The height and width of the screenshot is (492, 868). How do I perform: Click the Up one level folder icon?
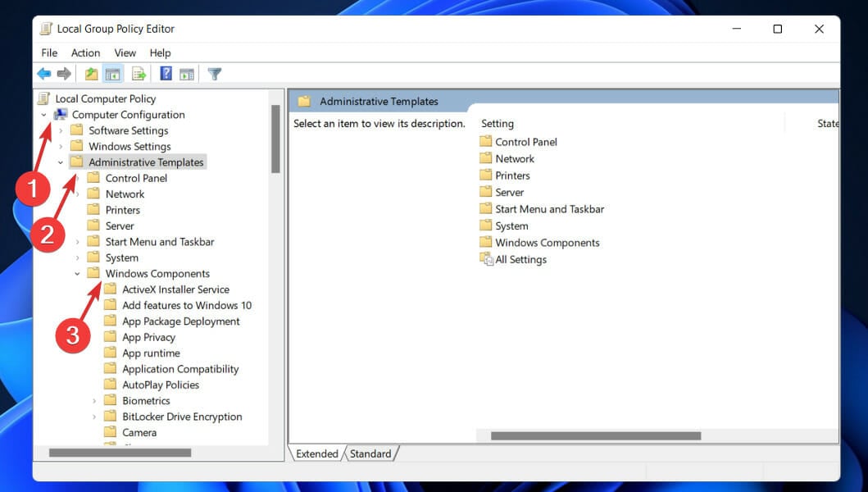(91, 74)
